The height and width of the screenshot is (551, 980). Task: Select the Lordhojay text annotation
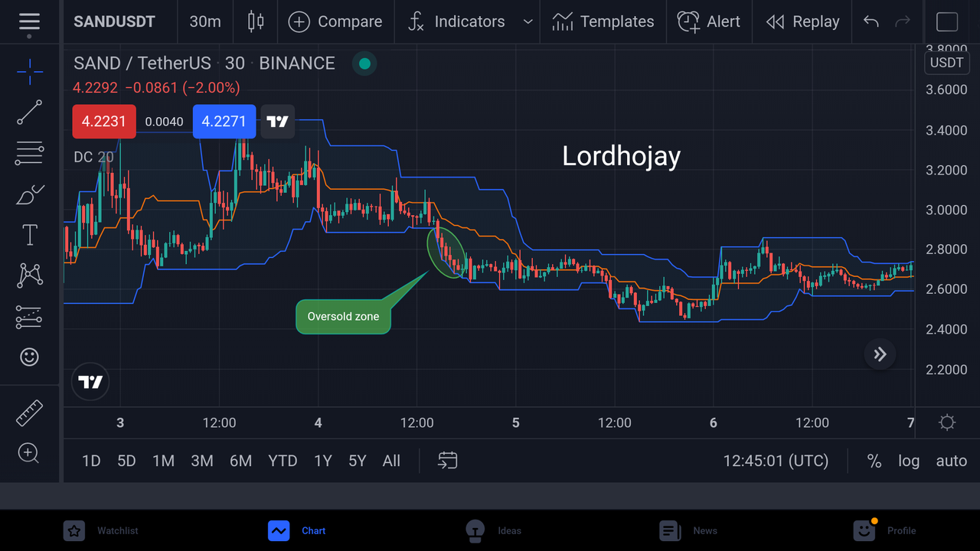point(621,156)
